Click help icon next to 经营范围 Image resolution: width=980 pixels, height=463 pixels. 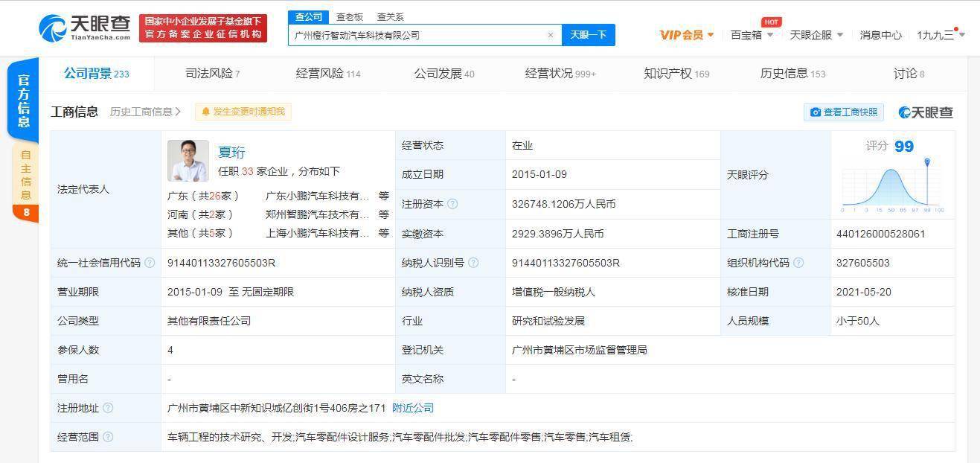[x=108, y=437]
